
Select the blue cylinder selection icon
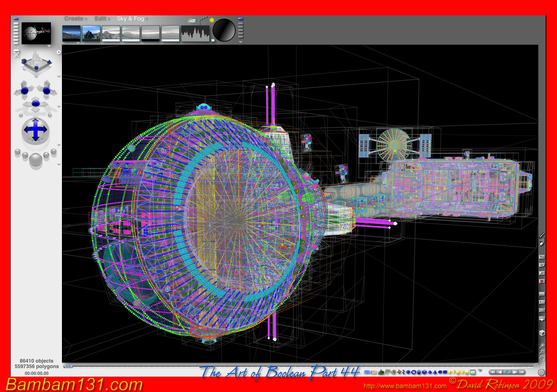[x=419, y=372]
